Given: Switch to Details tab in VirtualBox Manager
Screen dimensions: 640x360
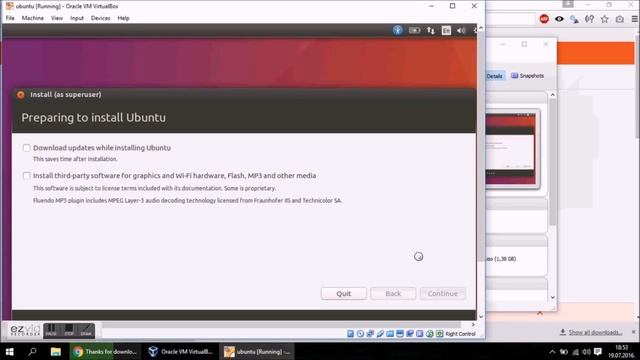Looking at the screenshot, I should [494, 76].
